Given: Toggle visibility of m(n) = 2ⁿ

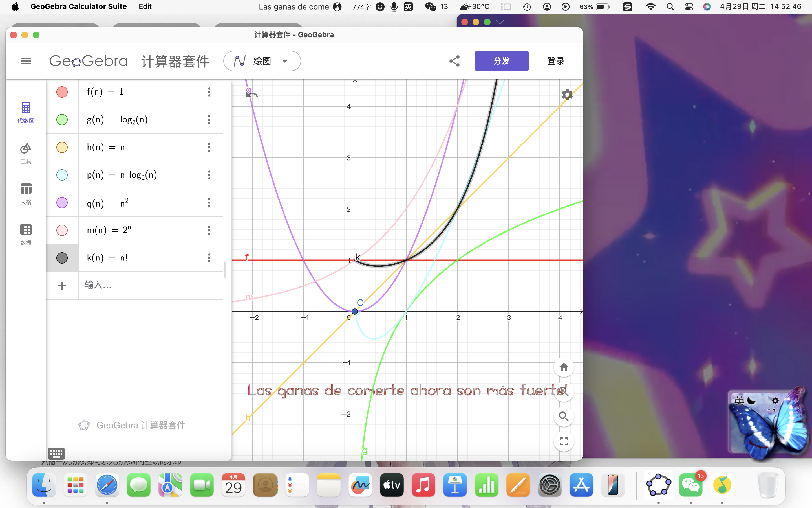Looking at the screenshot, I should 62,230.
